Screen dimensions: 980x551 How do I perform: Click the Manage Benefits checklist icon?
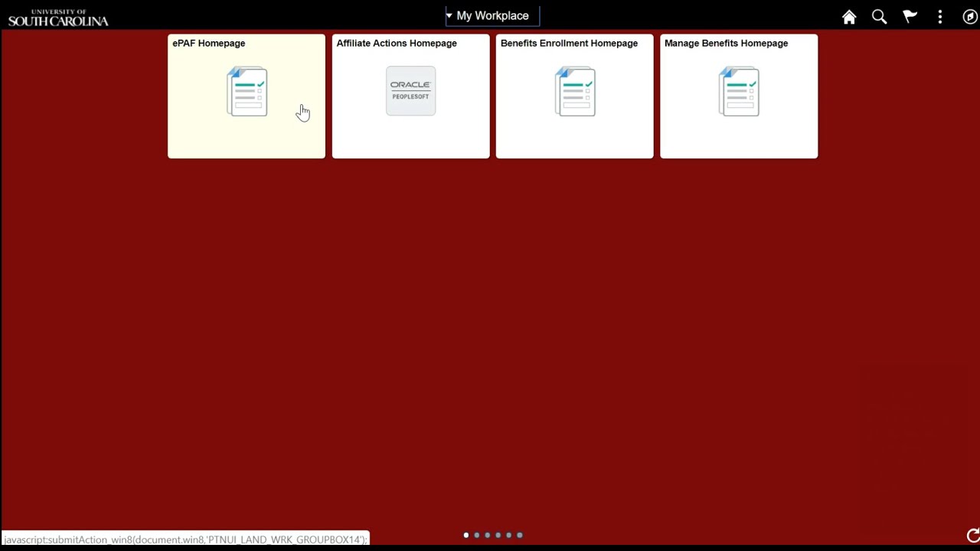739,91
